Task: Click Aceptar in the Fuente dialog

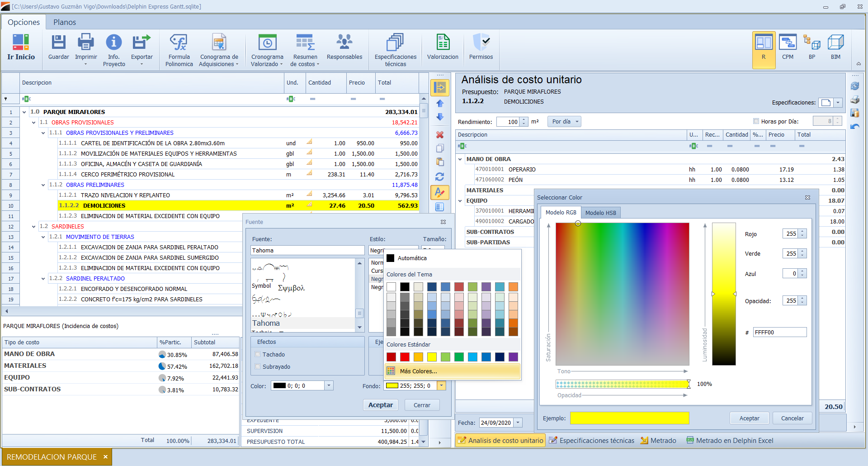Action: pyautogui.click(x=380, y=405)
